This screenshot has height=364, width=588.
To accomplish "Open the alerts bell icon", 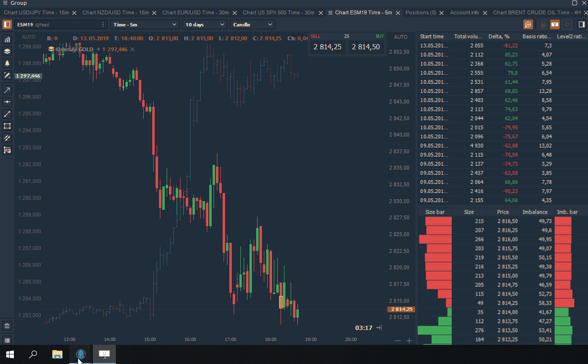I will pos(7,63).
